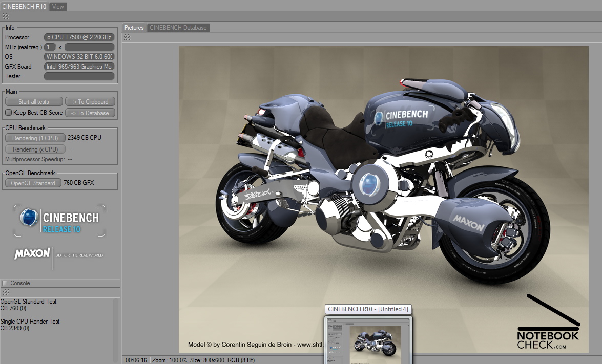Click into the Tester name field
This screenshot has height=364, width=602.
(79, 76)
